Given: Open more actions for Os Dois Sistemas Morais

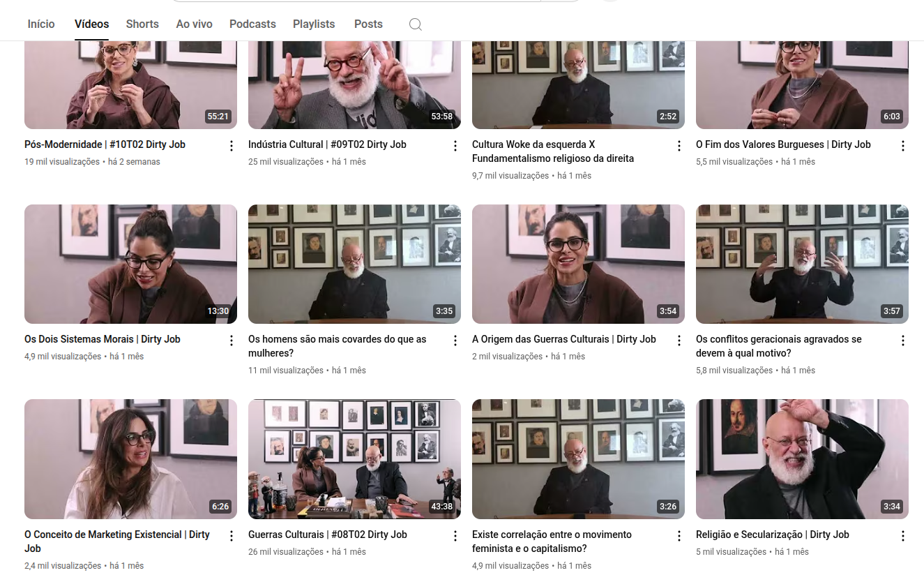Looking at the screenshot, I should 232,341.
